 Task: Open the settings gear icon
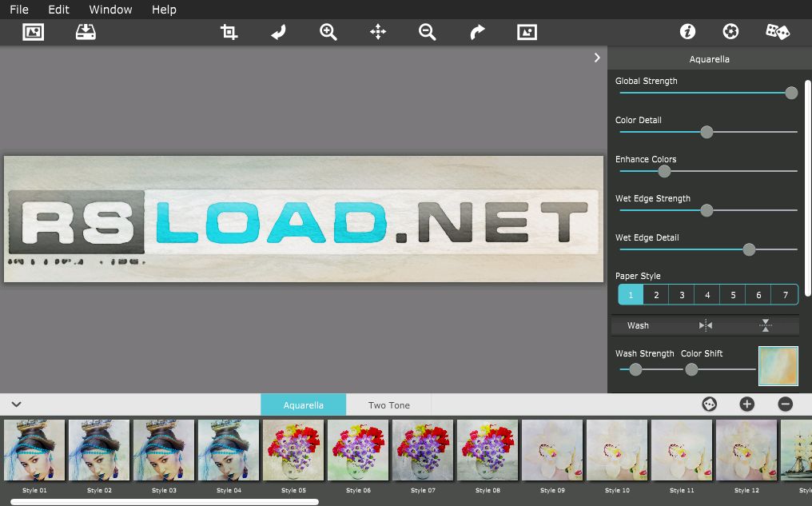tap(730, 32)
